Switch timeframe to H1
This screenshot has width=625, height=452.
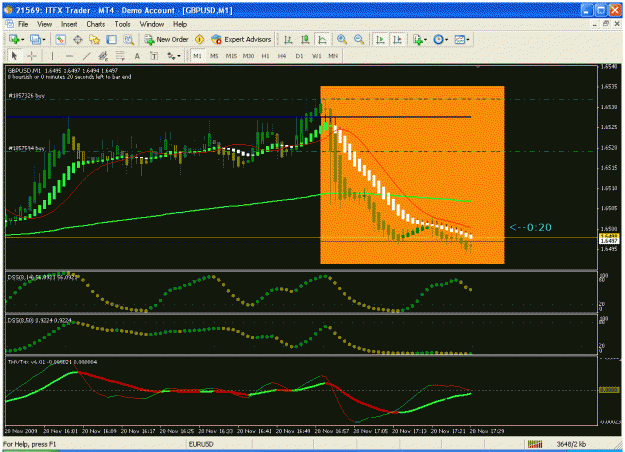click(x=265, y=56)
